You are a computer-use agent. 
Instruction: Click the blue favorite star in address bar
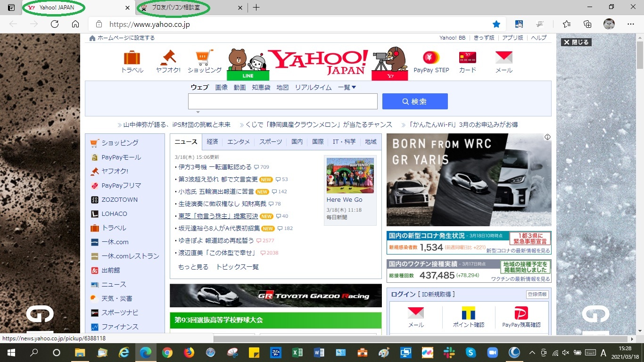(496, 24)
